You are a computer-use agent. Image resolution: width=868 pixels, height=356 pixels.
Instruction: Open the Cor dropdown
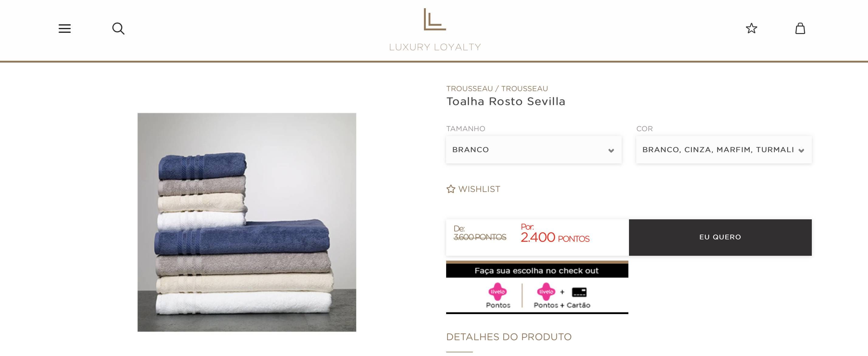pyautogui.click(x=724, y=150)
